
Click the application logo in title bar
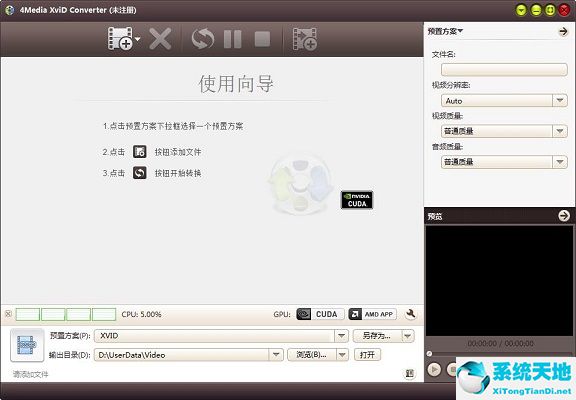(10, 10)
